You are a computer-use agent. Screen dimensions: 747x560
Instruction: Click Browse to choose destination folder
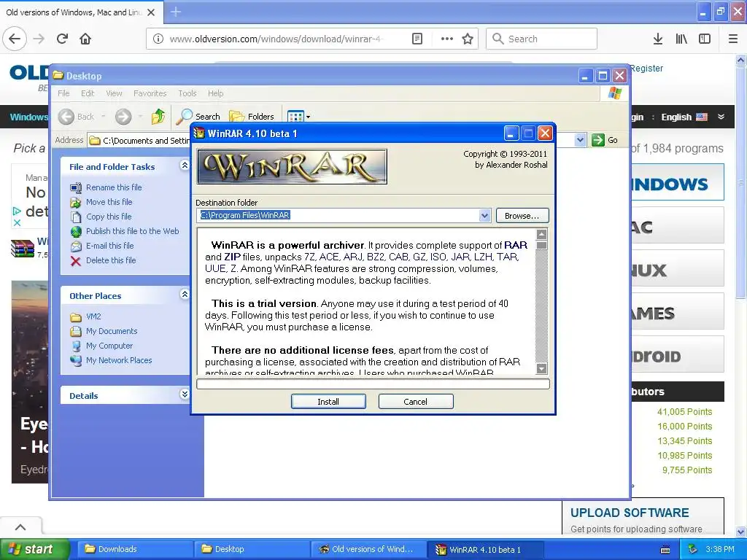[522, 216]
